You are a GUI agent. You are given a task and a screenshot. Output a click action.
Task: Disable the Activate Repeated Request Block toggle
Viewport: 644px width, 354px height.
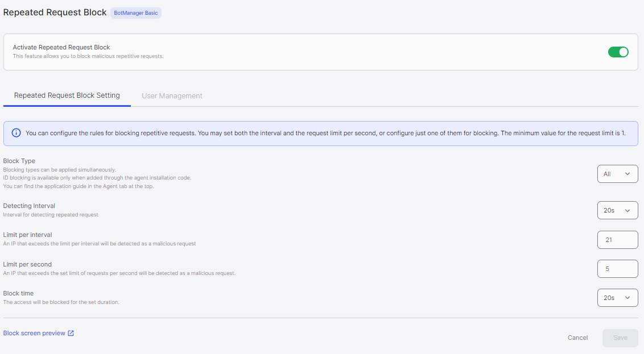click(x=618, y=52)
